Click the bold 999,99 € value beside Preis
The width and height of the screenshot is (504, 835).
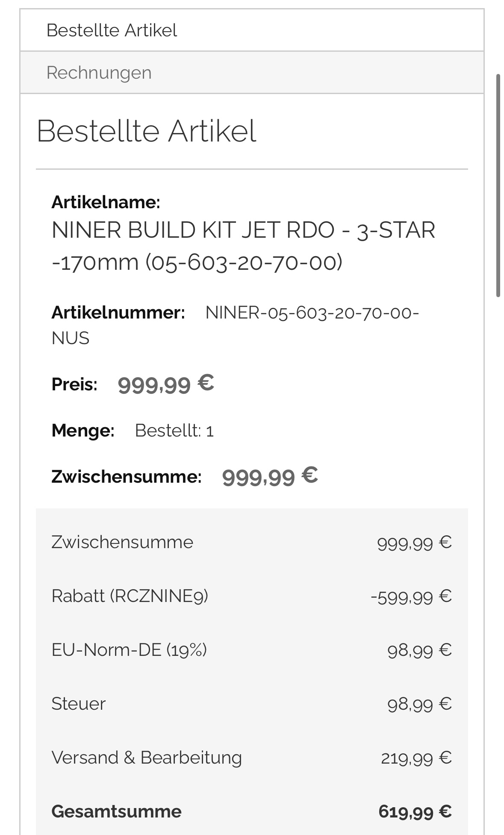pyautogui.click(x=165, y=384)
